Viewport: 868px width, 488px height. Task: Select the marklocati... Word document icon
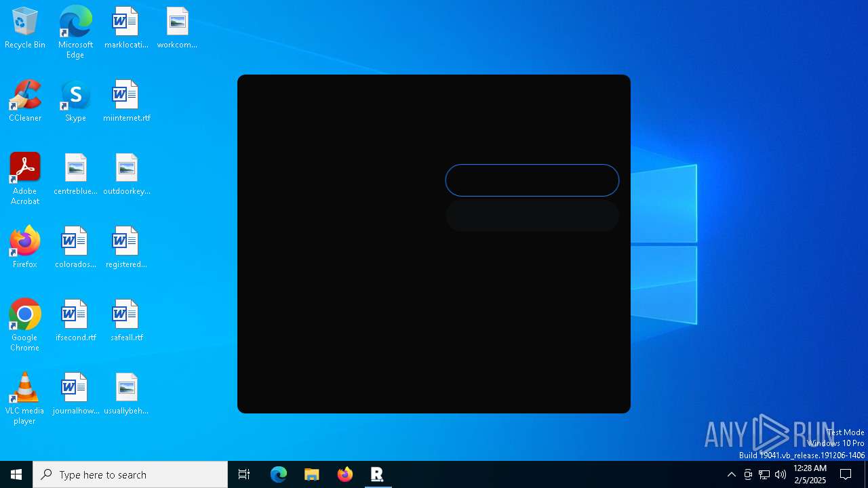(x=126, y=28)
